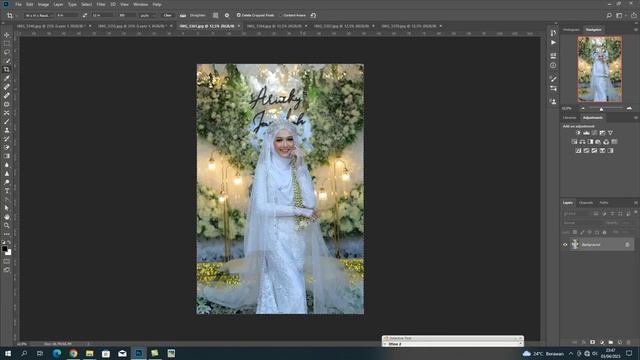Click the Content-Aware option
640x360 pixels.
(x=294, y=15)
